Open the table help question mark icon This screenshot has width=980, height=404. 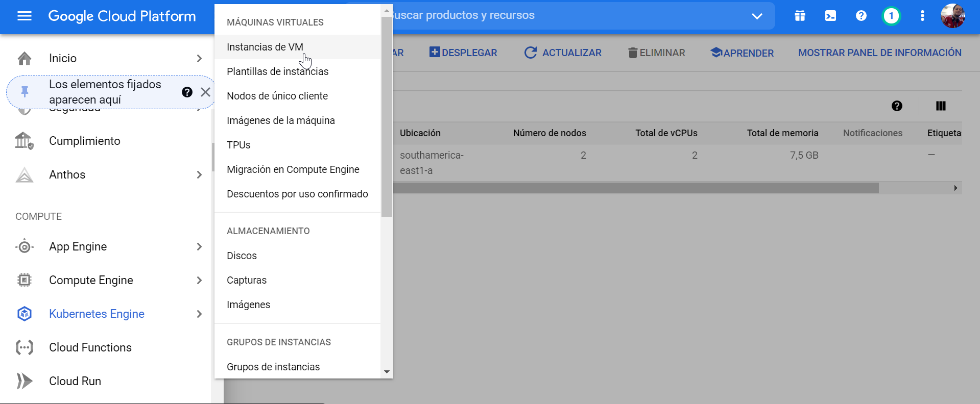pyautogui.click(x=897, y=106)
